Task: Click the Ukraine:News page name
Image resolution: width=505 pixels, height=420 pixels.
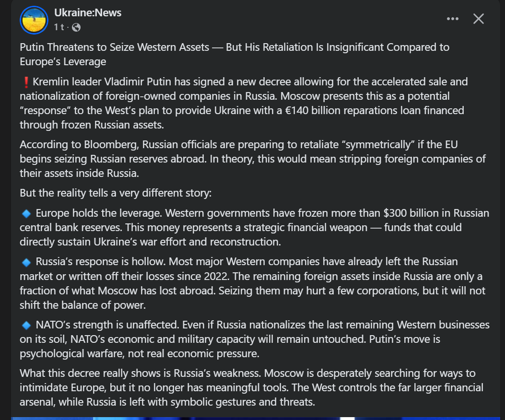Action: (88, 13)
